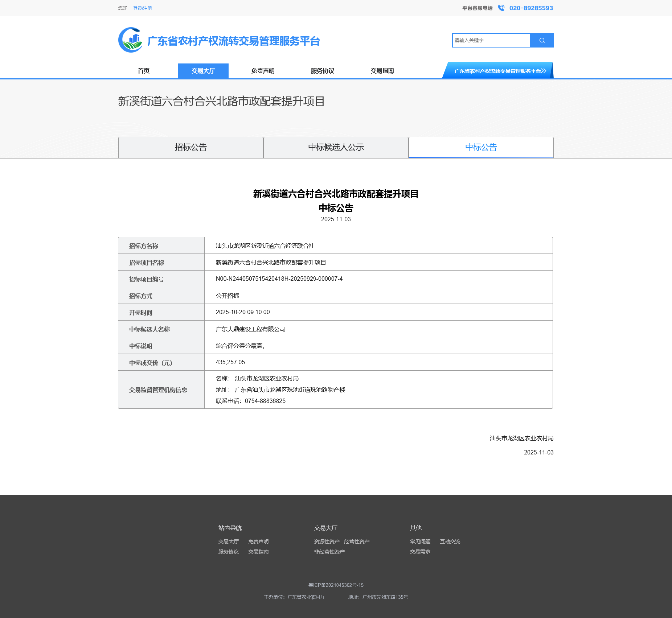The image size is (672, 618).
Task: Click the 粤ICP备2021045362号-15 record link
Action: point(336,585)
